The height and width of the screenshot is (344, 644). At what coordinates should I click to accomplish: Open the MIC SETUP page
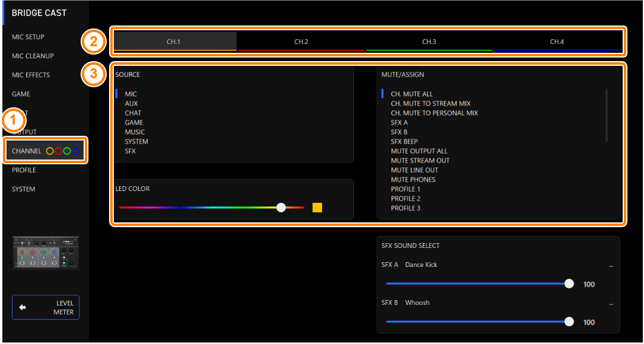coord(28,37)
